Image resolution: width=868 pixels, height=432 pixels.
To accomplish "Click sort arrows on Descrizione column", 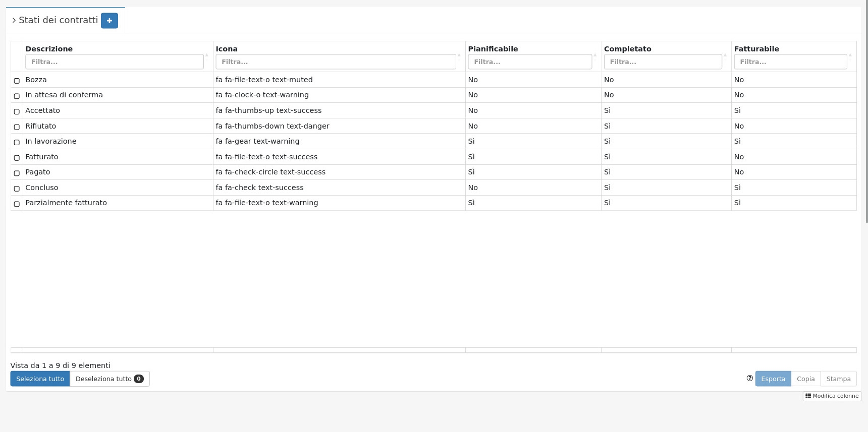I will coord(207,55).
